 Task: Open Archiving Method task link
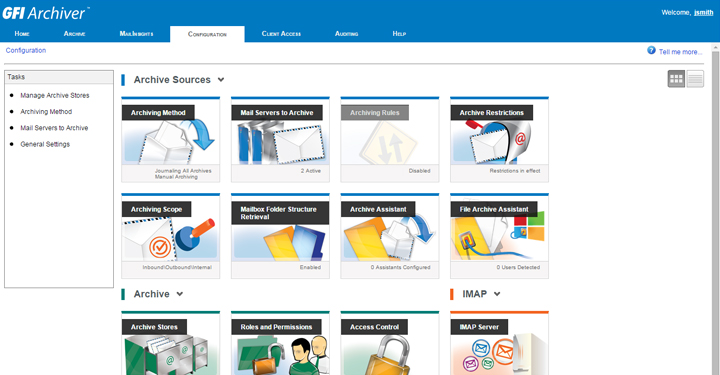click(46, 112)
